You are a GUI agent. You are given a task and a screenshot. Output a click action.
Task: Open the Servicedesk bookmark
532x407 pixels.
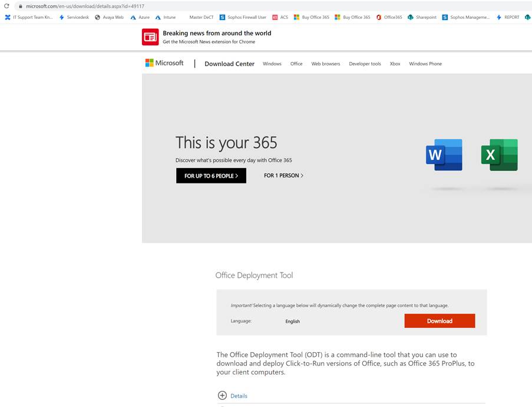76,17
